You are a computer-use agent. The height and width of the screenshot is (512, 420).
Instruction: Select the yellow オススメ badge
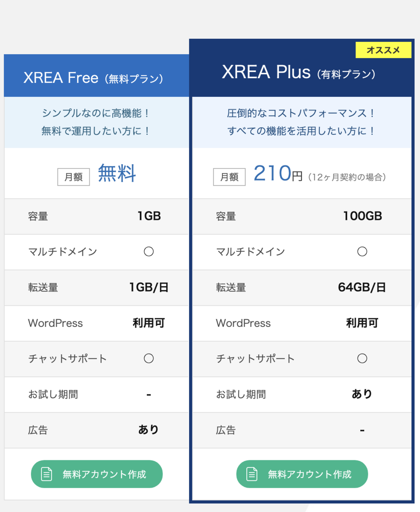pos(383,50)
